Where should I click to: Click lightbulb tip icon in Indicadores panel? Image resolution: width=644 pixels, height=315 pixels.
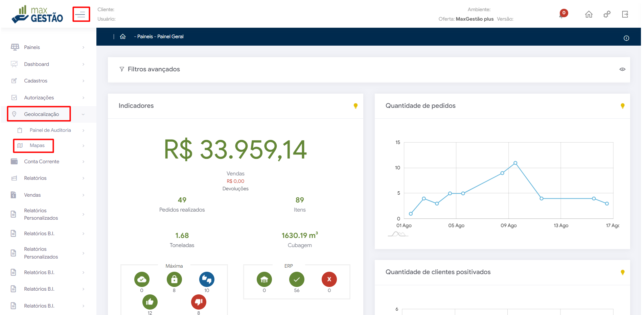355,106
